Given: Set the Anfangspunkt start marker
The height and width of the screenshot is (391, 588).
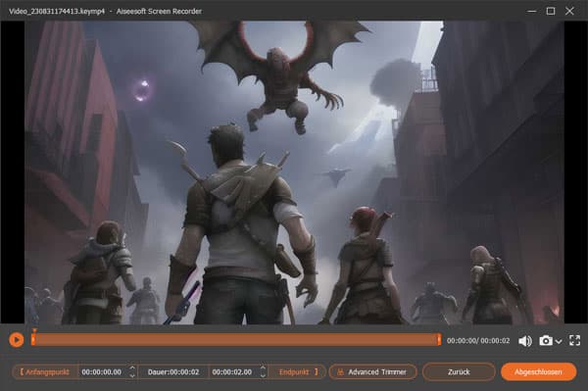Looking at the screenshot, I should (x=45, y=371).
